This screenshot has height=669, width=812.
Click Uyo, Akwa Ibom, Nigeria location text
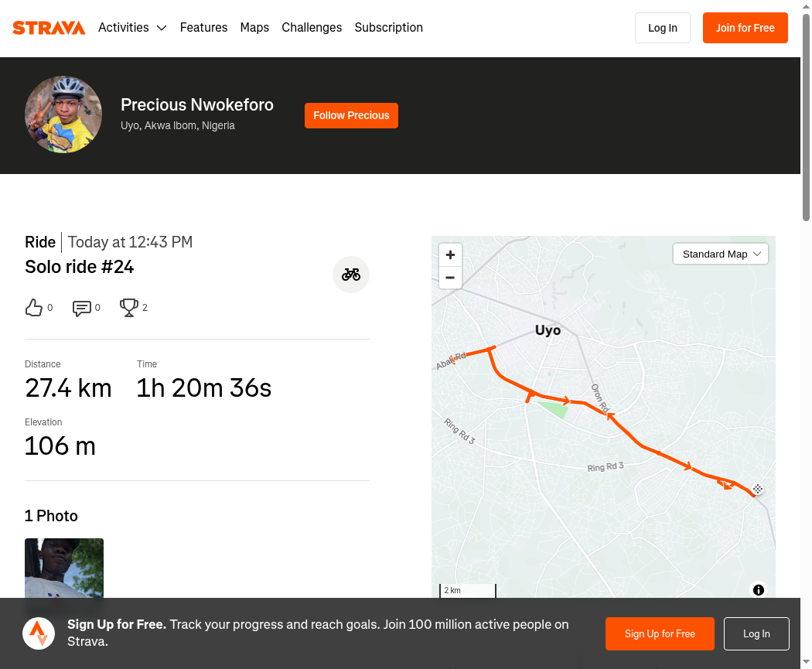tap(178, 125)
